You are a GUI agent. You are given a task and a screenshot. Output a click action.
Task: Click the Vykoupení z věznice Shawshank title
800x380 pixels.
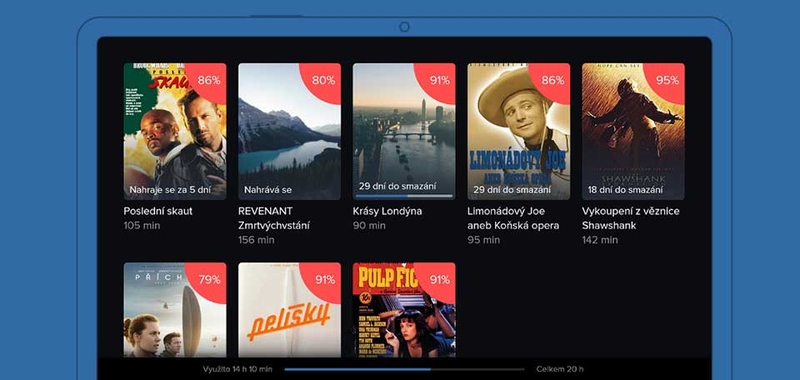(631, 218)
